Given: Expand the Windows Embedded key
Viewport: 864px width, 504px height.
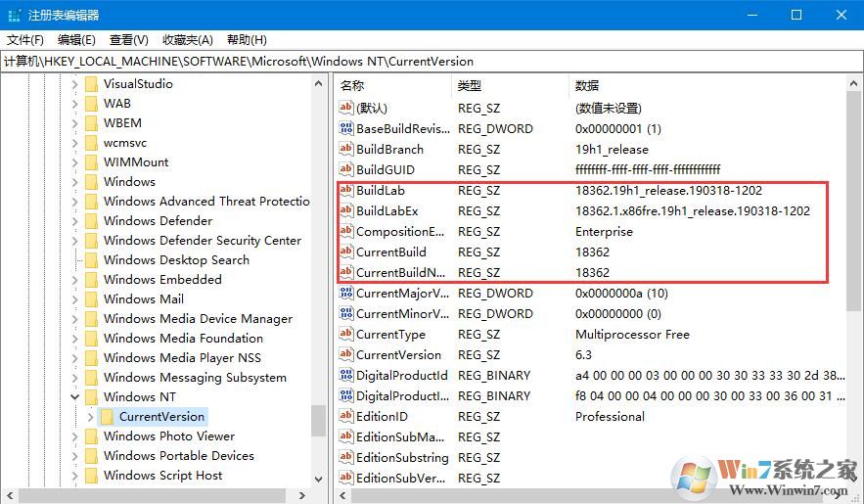Looking at the screenshot, I should click(75, 280).
